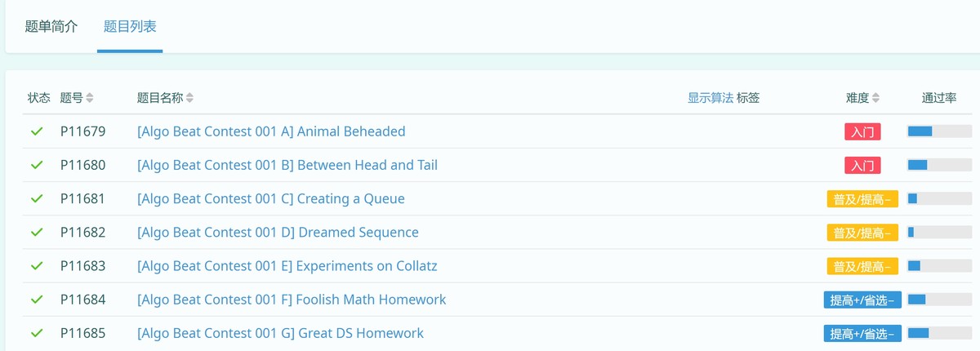
Task: Switch to the 题单简介 tab
Action: coord(51,26)
